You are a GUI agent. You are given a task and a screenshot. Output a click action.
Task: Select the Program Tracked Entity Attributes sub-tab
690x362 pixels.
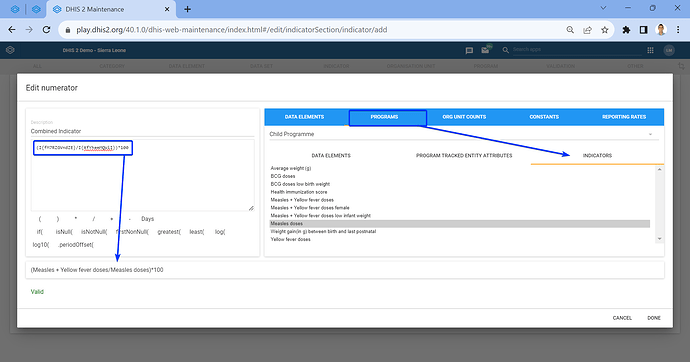464,156
